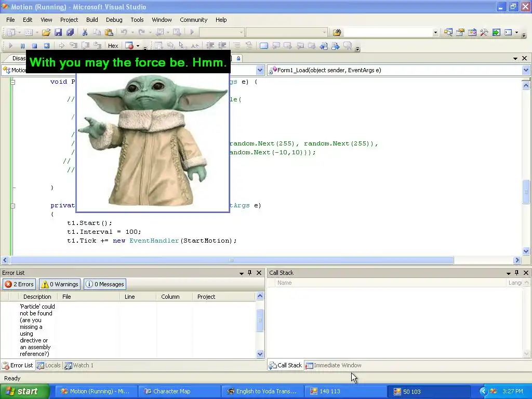Image resolution: width=532 pixels, height=399 pixels.
Task: Open Solution Explorer from the toolbar
Action: 448,32
